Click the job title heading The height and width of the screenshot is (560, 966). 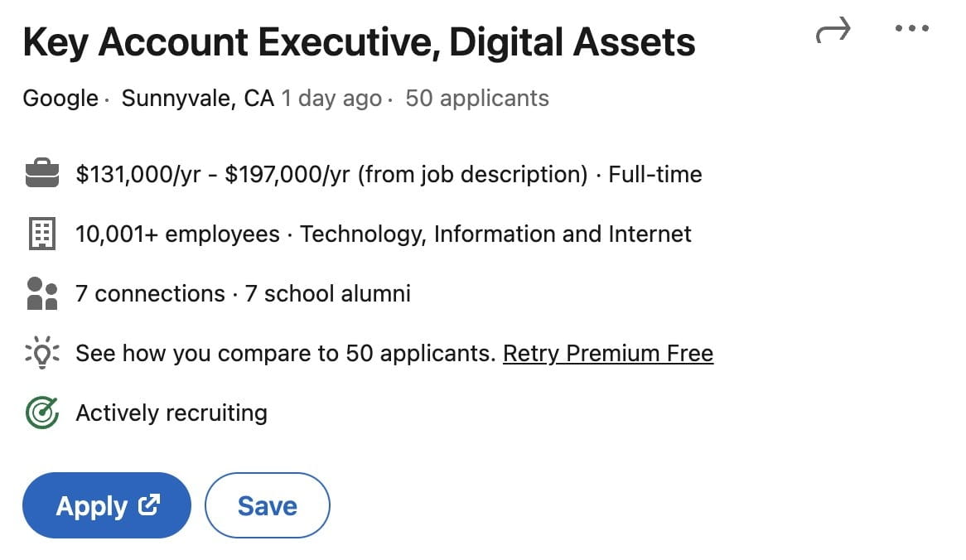tap(359, 43)
